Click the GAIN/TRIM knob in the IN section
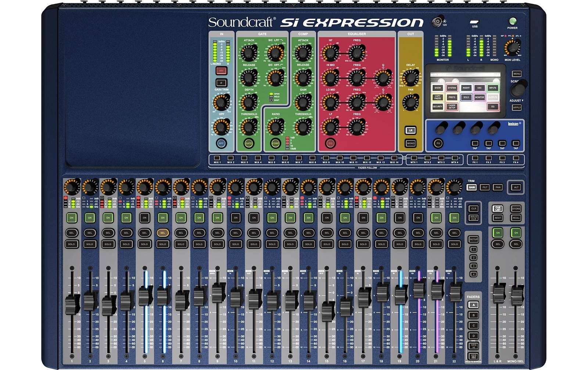The image size is (588, 370). click(x=221, y=103)
